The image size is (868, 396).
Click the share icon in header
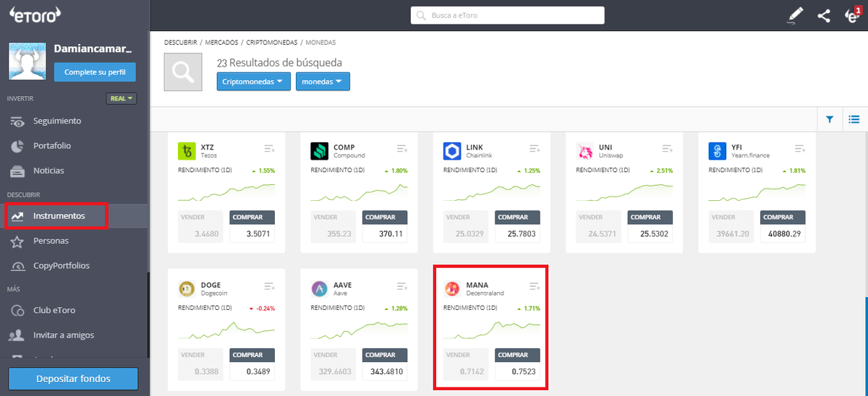824,15
